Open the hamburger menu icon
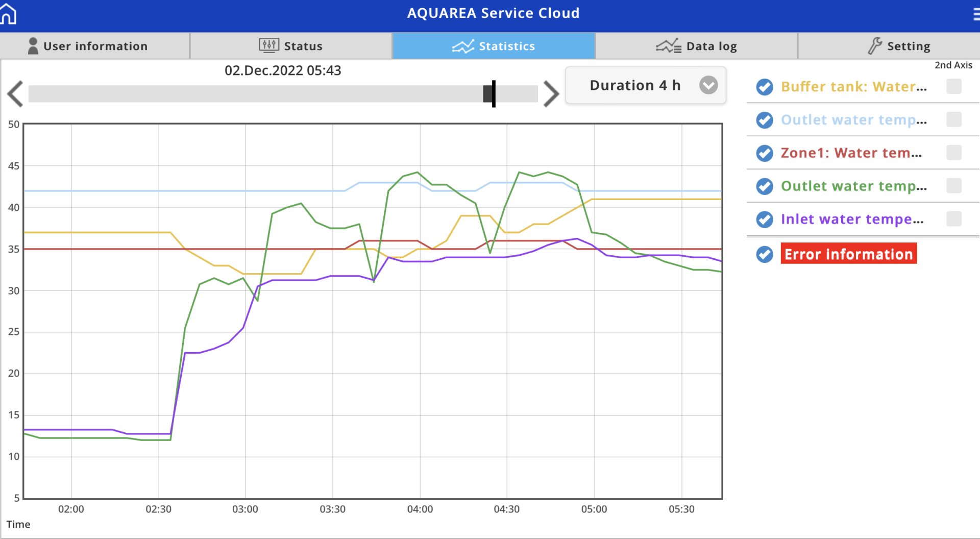The image size is (980, 539). 975,14
